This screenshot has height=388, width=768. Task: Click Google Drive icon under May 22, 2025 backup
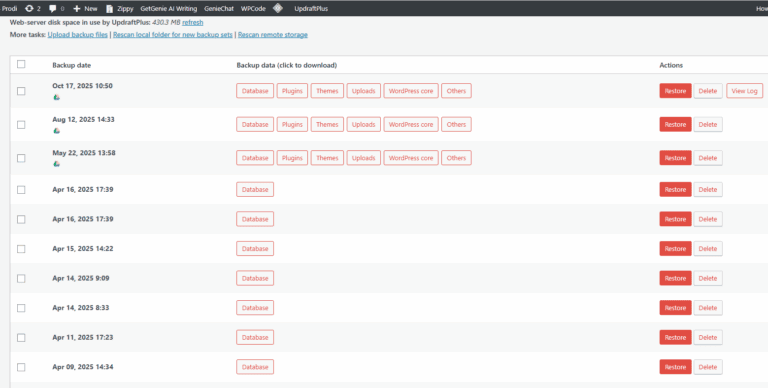click(56, 164)
